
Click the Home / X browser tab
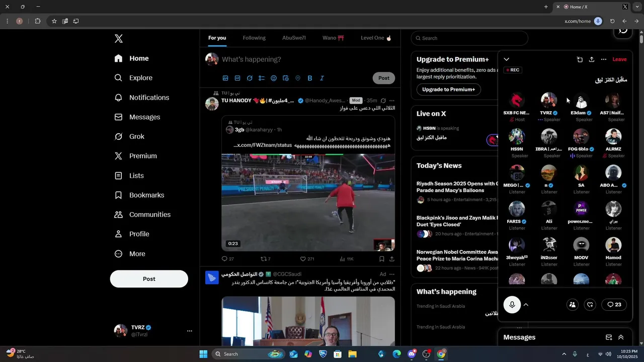(x=592, y=7)
